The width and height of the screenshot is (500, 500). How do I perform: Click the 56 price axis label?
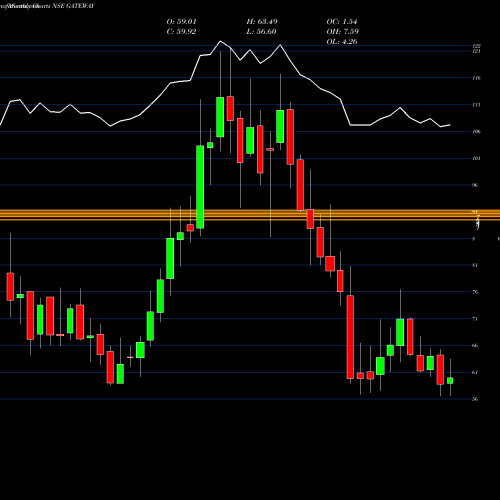pos(475,399)
